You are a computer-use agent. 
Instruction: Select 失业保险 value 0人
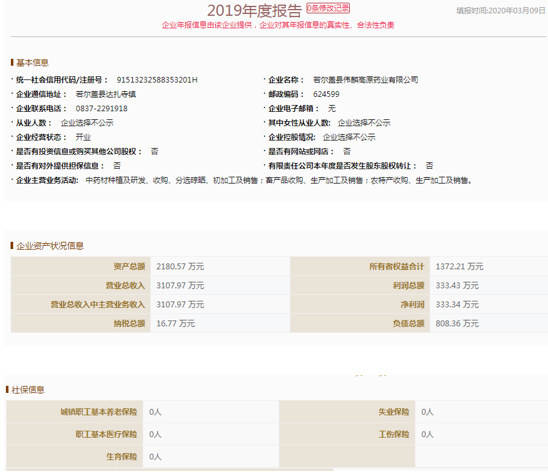[x=427, y=412]
